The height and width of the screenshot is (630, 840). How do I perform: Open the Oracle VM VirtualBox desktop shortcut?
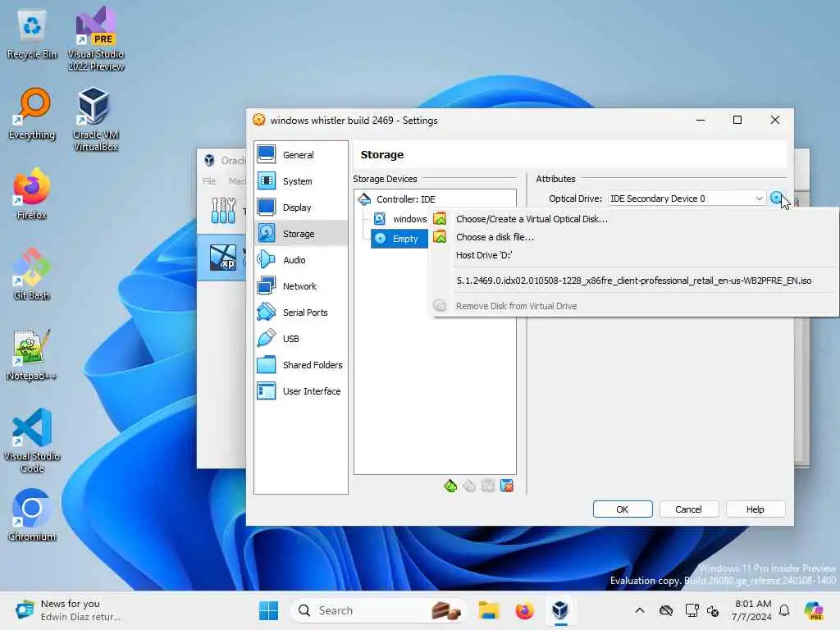point(96,120)
